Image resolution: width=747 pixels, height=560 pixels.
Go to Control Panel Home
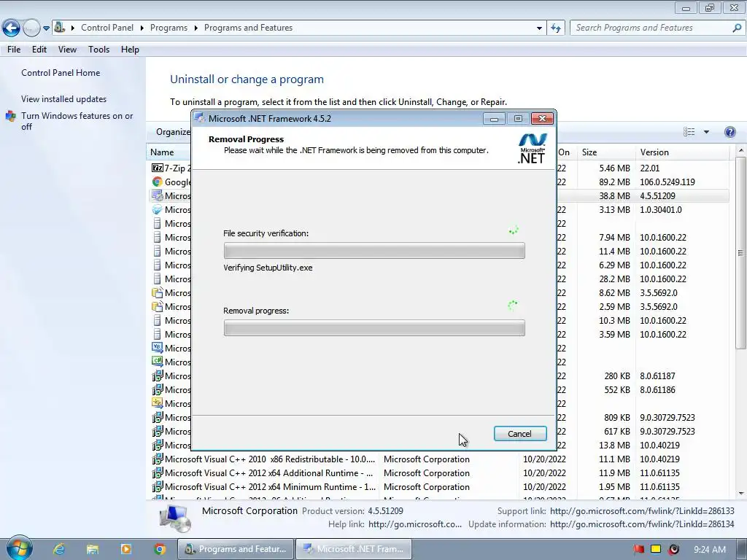pyautogui.click(x=61, y=73)
